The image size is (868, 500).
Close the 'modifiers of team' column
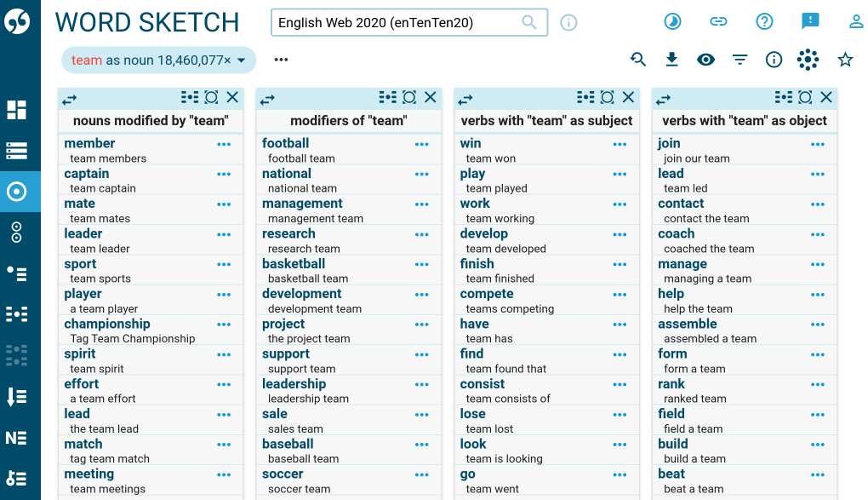click(x=430, y=98)
